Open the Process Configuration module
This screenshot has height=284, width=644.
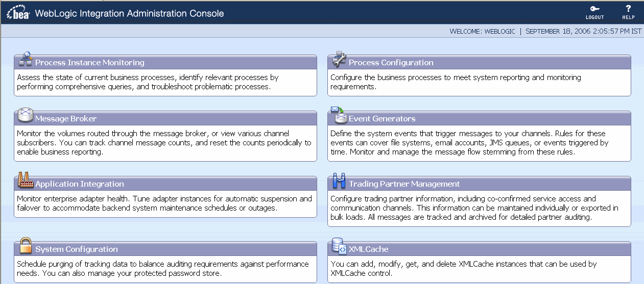[391, 62]
